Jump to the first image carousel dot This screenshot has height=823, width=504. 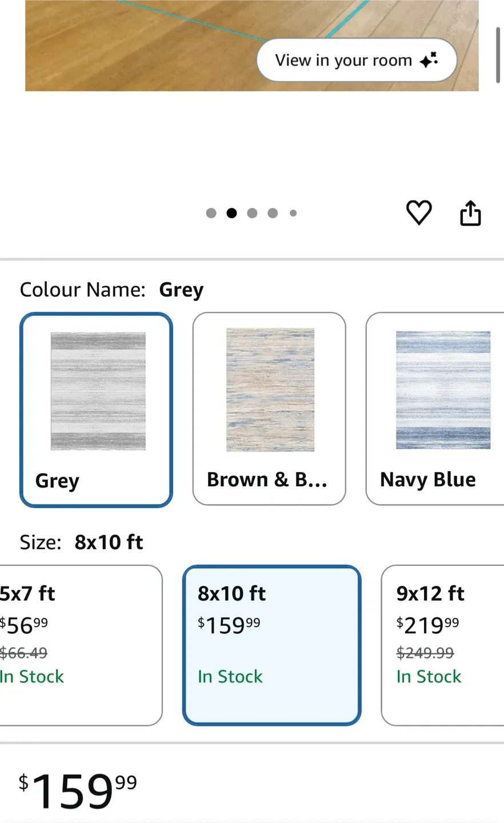211,213
